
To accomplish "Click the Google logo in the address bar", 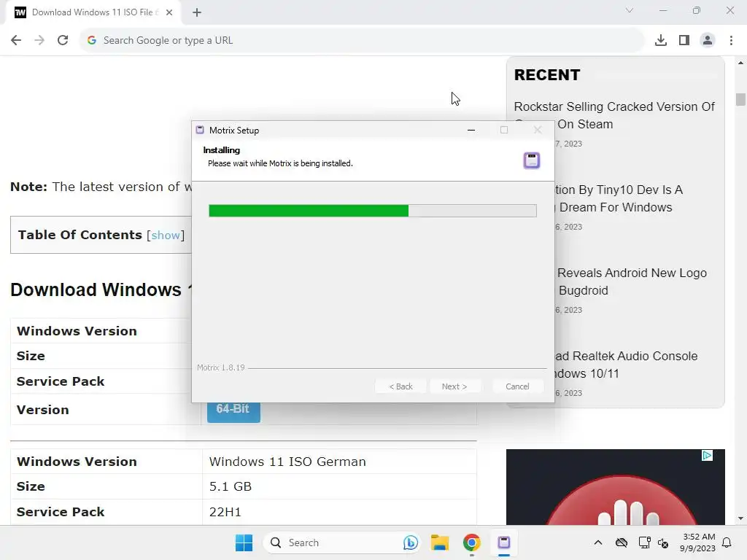I will pos(92,40).
